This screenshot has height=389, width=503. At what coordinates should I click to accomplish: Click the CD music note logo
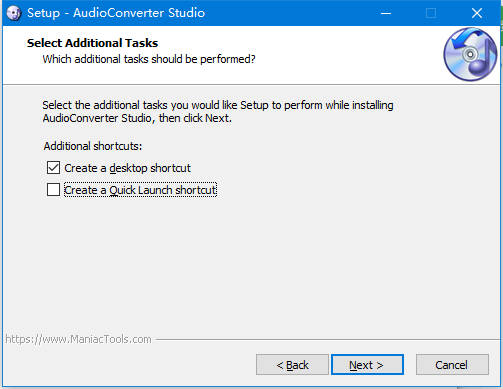[470, 54]
